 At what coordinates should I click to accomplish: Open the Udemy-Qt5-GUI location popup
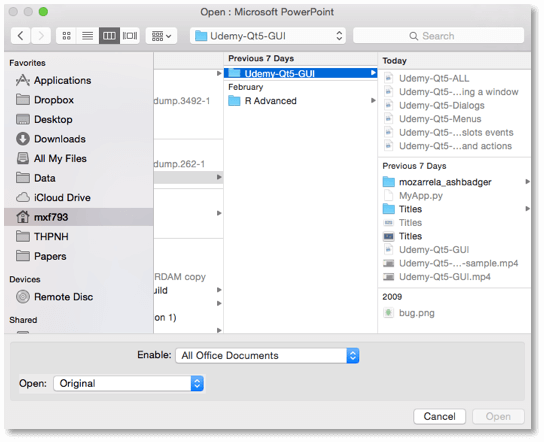tap(267, 36)
